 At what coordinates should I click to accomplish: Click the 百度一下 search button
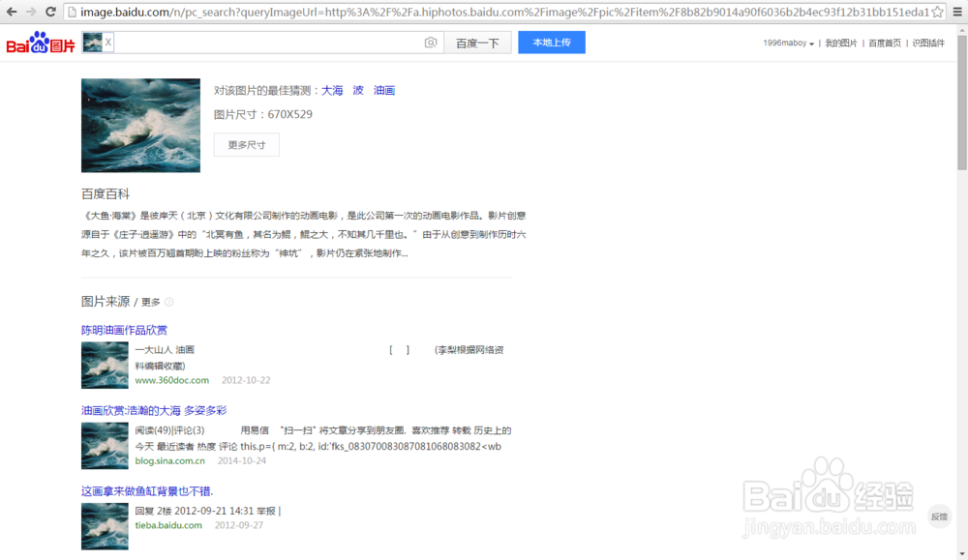477,43
